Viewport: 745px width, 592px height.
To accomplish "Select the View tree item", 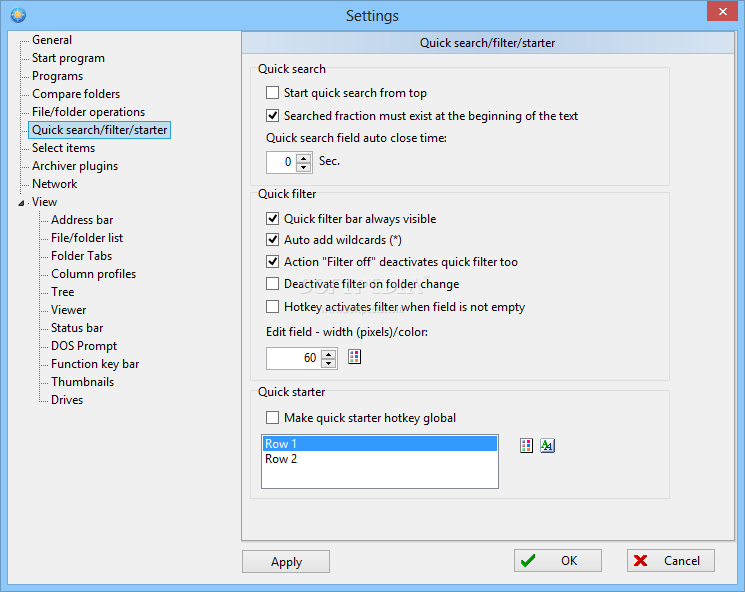I will point(45,202).
